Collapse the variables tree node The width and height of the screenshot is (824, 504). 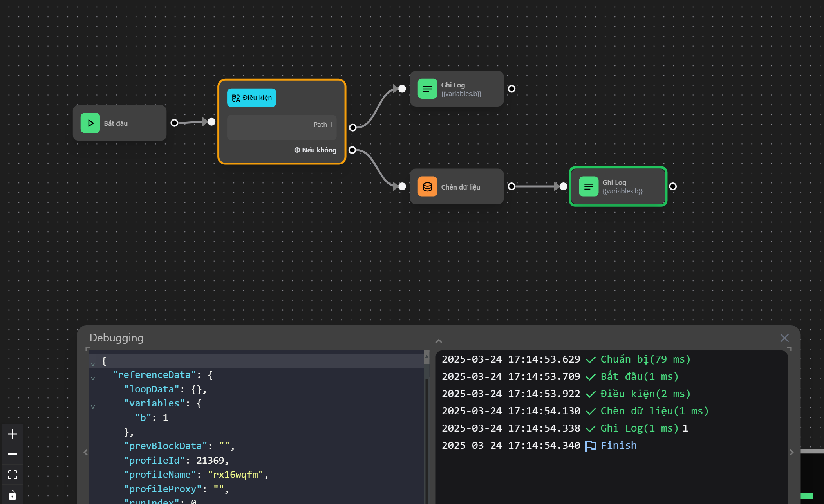coord(93,406)
